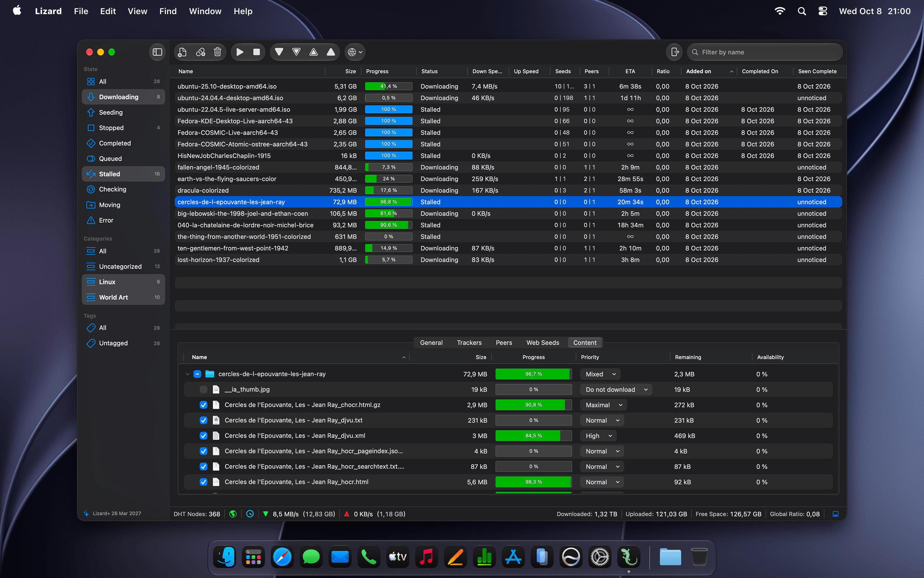The image size is (924, 578).
Task: Enable the __ia_thumb.jpg file checkbox
Action: (x=203, y=390)
